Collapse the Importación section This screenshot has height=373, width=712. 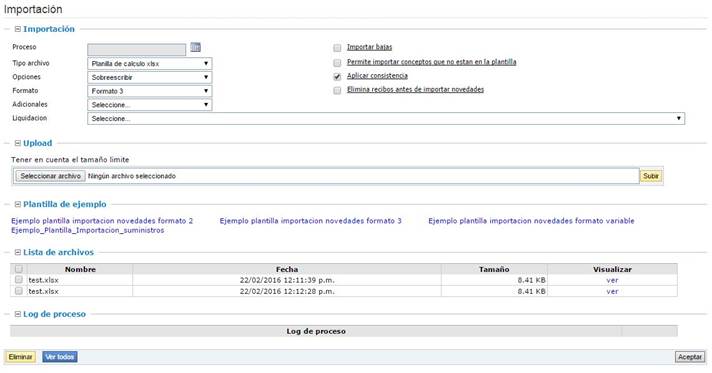click(18, 29)
